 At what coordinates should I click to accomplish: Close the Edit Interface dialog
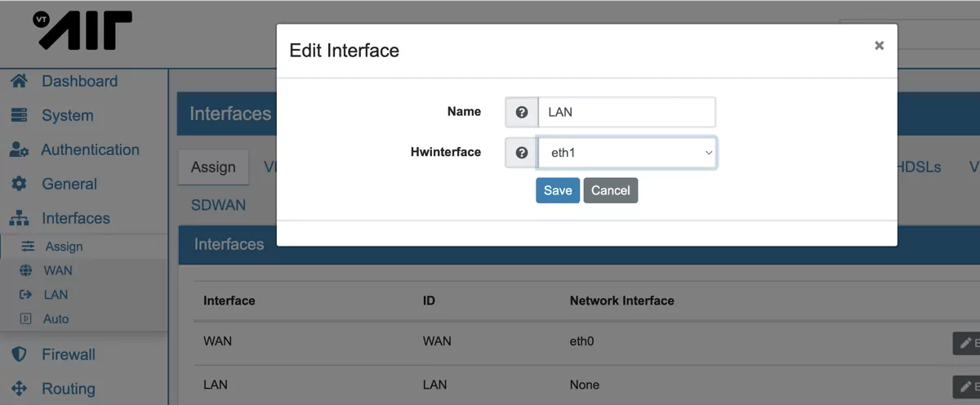tap(879, 46)
